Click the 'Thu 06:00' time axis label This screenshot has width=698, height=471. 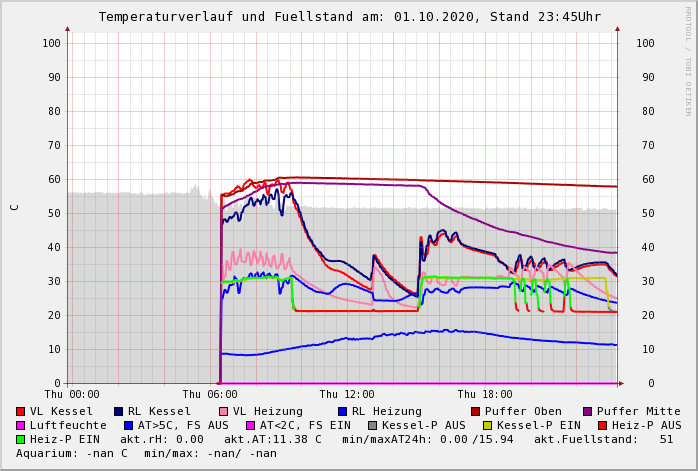click(x=210, y=394)
